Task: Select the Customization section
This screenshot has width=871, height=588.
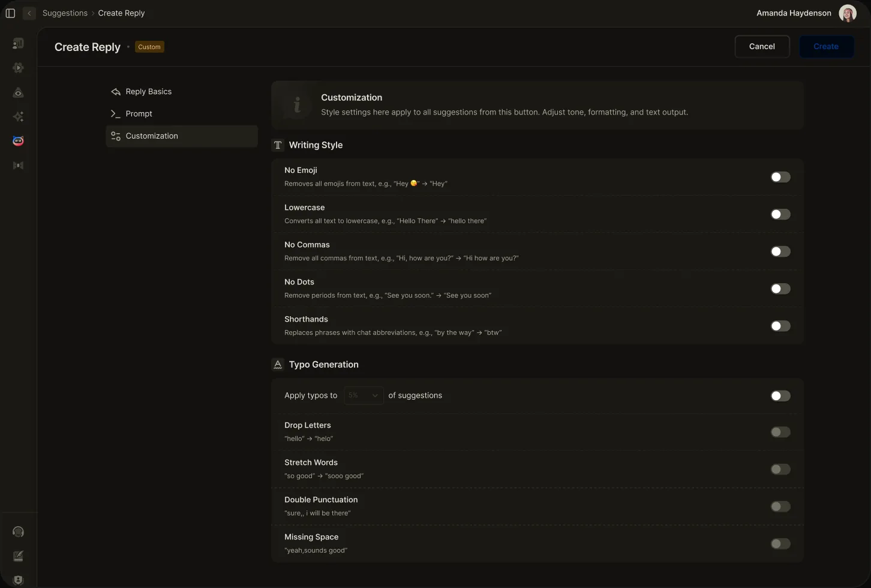Action: pyautogui.click(x=182, y=136)
